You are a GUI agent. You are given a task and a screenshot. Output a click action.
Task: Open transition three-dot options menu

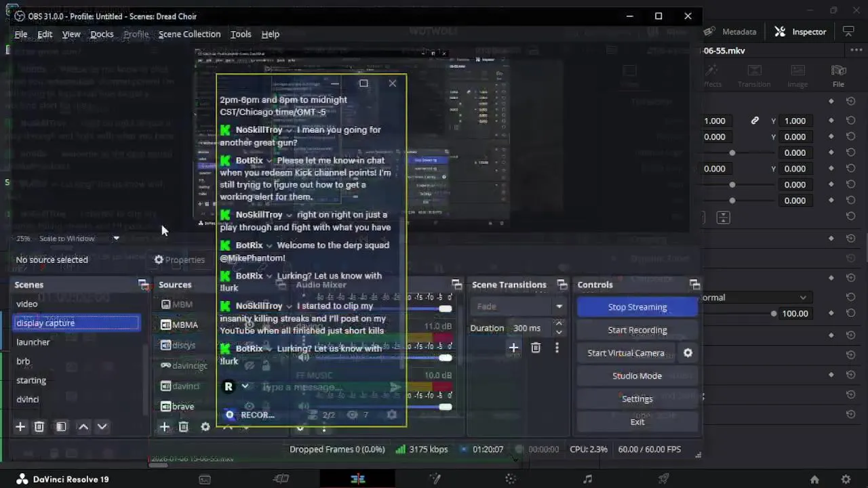point(557,348)
